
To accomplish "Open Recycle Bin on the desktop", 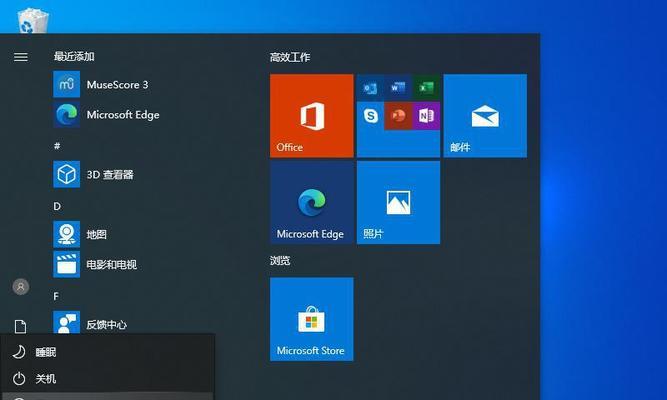I will click(x=33, y=20).
